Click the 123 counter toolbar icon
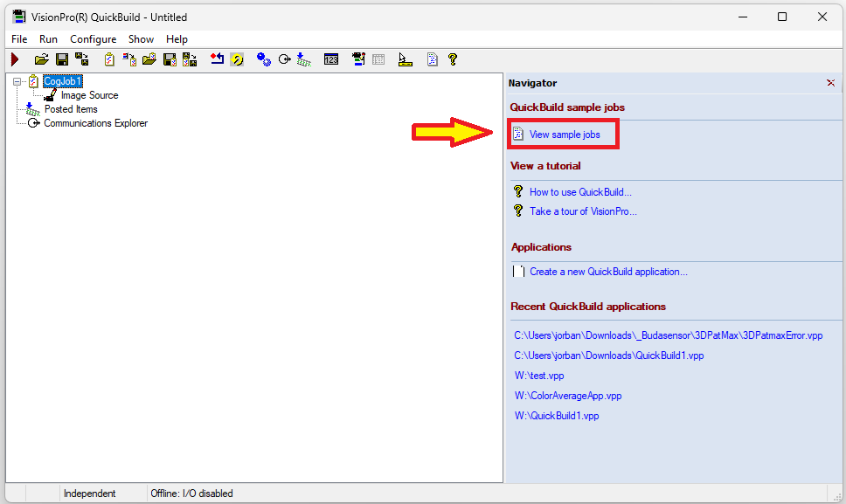Screen dimensions: 846x504 (331, 59)
